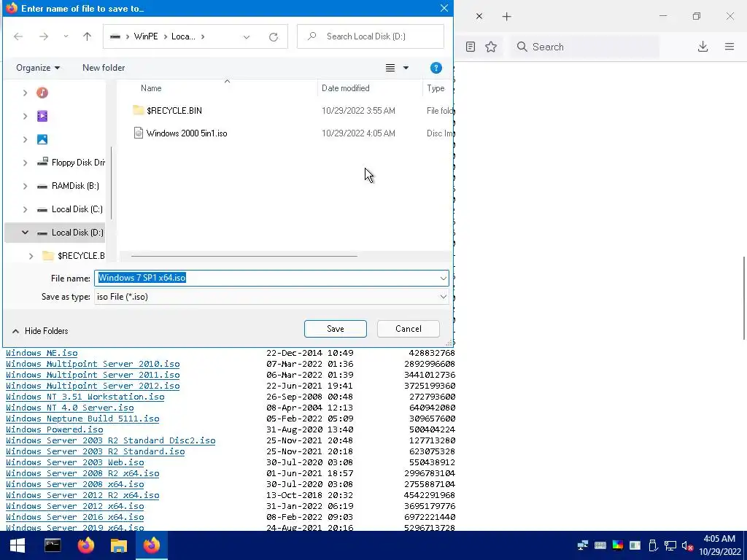The image size is (747, 560).
Task: Toggle Firefox reader view
Action: pos(471,47)
